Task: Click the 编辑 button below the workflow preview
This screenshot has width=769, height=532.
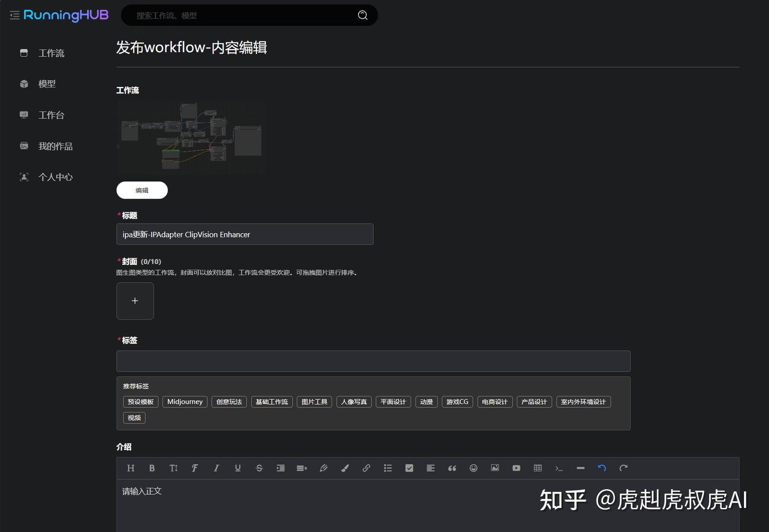Action: [142, 190]
